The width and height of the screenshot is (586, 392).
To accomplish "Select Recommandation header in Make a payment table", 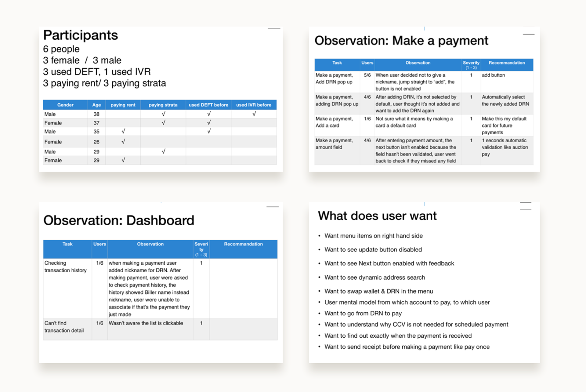I will [x=507, y=65].
